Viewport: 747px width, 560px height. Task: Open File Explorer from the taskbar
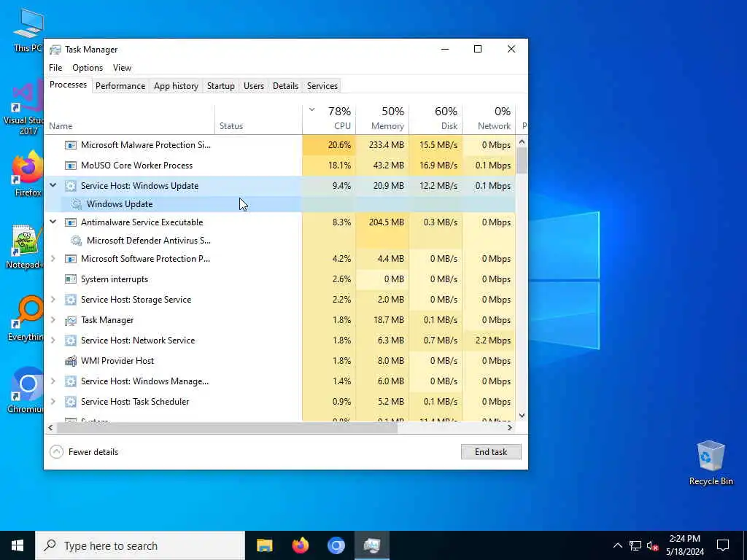coord(264,545)
